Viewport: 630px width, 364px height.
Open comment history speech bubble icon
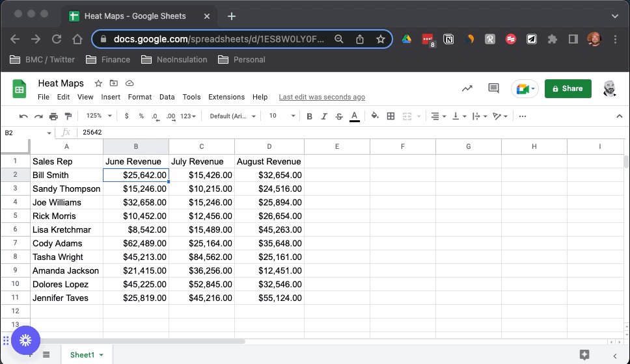(493, 88)
